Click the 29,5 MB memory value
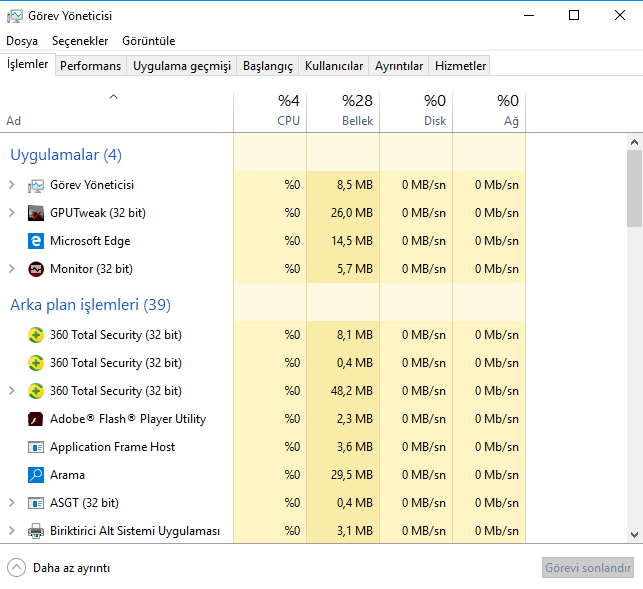Image resolution: width=643 pixels, height=589 pixels. 352,475
